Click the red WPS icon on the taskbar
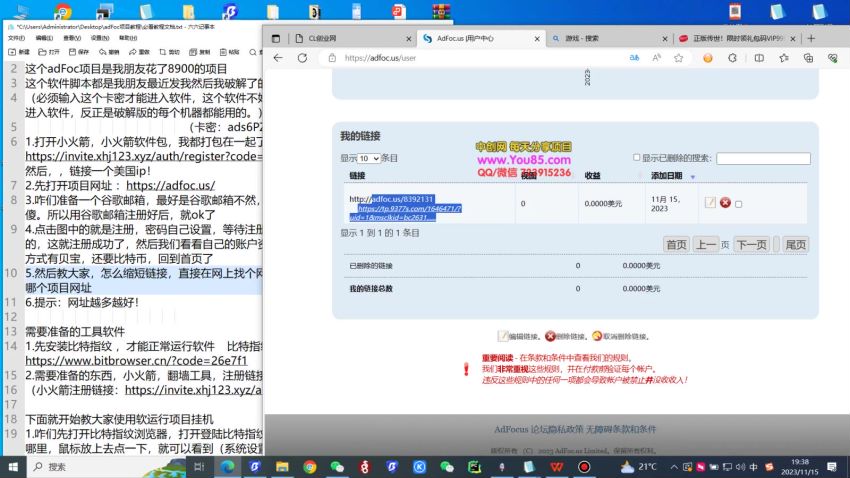The height and width of the screenshot is (478, 850). tap(556, 467)
